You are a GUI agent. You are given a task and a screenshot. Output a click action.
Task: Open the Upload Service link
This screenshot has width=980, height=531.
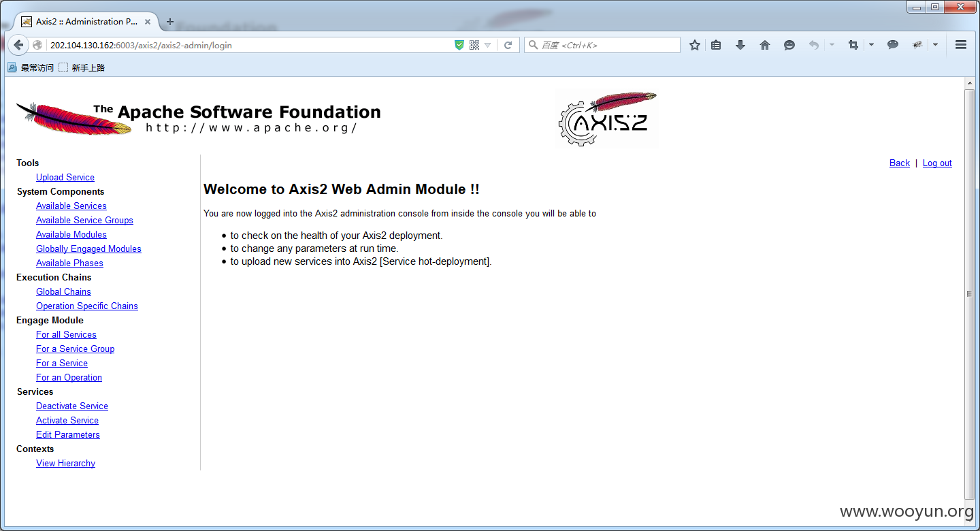point(65,177)
